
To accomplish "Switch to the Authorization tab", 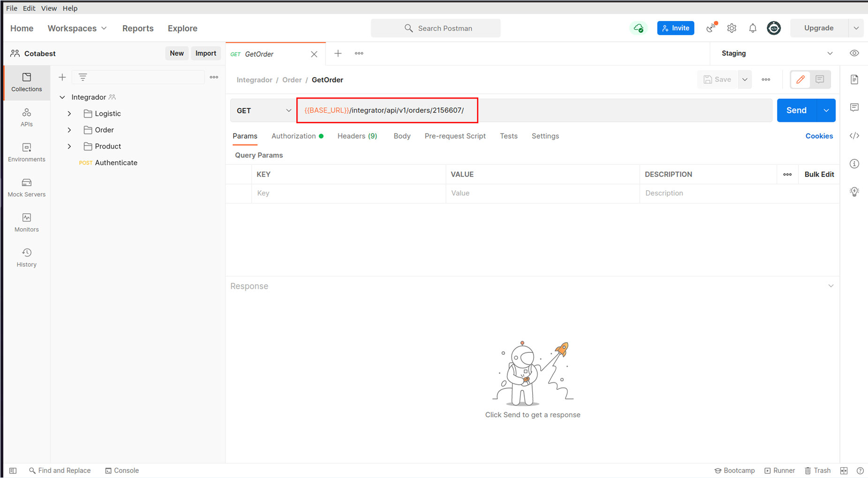I will (x=297, y=136).
